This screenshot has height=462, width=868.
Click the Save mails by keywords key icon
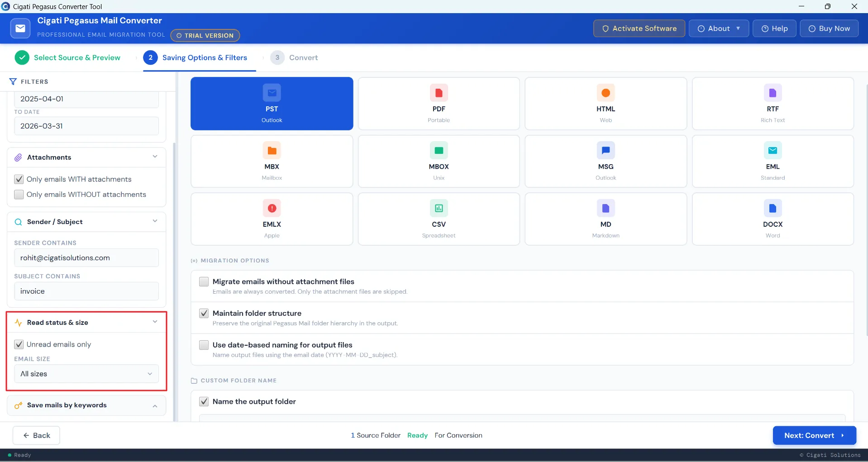click(x=18, y=405)
